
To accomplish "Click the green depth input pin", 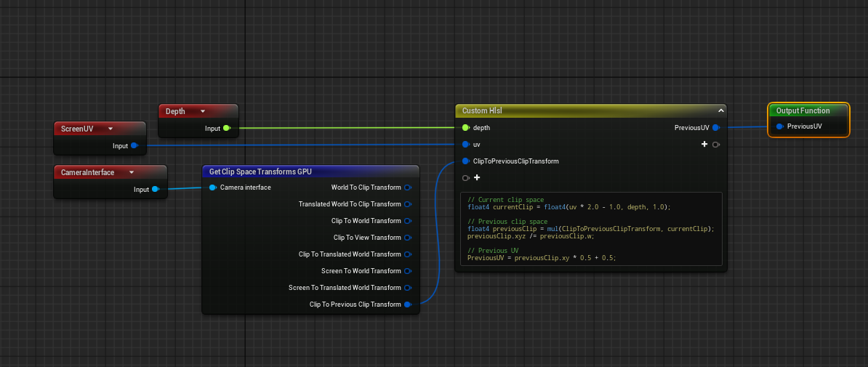I will (465, 128).
